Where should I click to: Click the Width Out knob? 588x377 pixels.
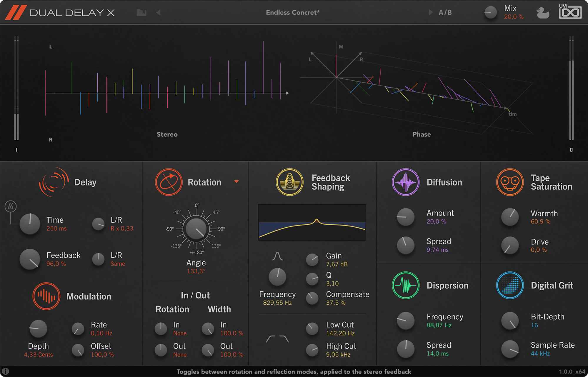(208, 350)
